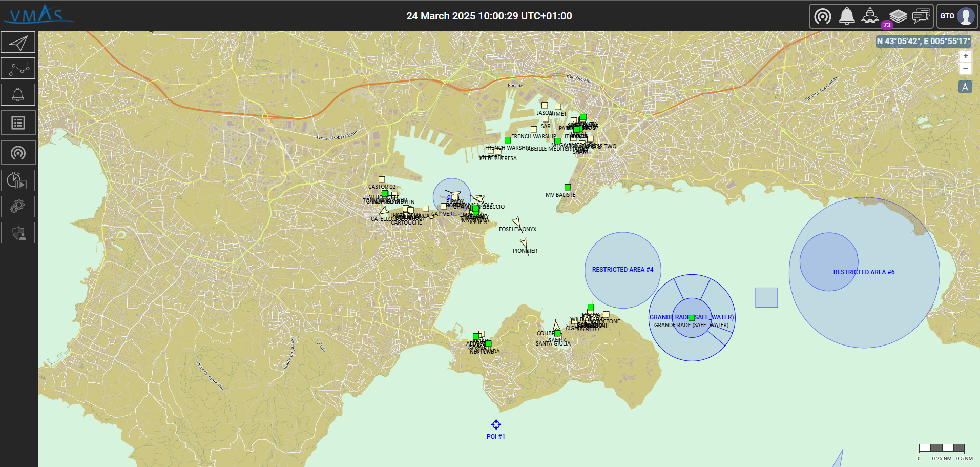Screen dimensions: 980x467
Task: Open the replay stopwatch tool in sidebar
Action: click(x=18, y=180)
